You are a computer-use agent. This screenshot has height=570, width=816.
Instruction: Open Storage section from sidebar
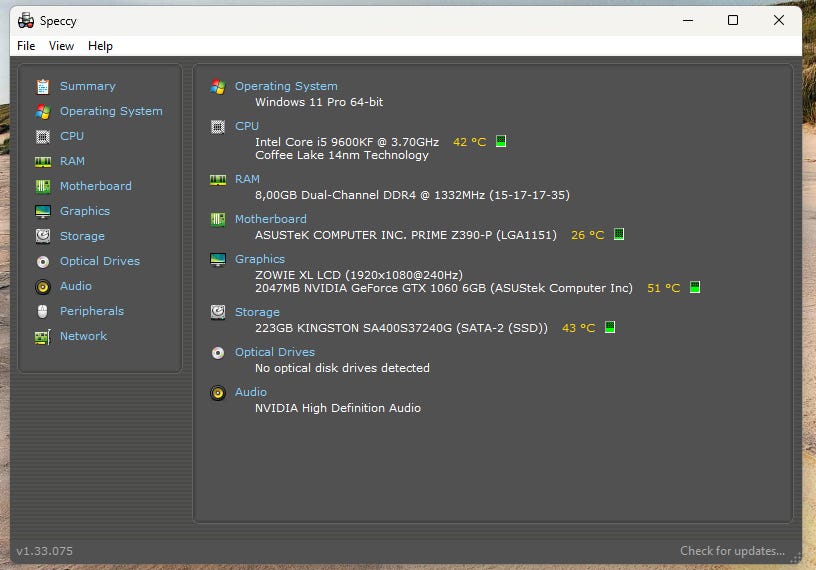pyautogui.click(x=82, y=236)
